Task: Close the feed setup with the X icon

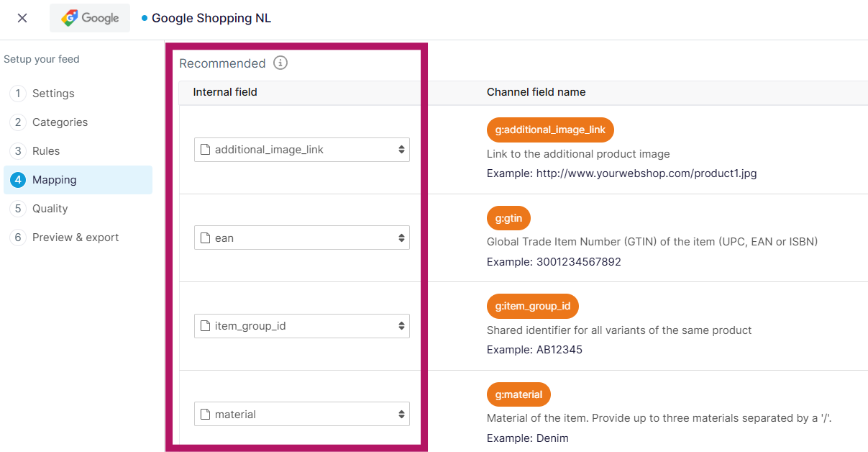Action: coord(22,18)
